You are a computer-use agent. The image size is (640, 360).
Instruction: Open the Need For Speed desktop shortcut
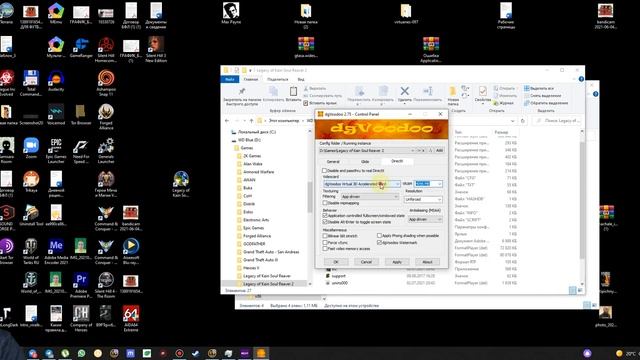click(x=81, y=151)
